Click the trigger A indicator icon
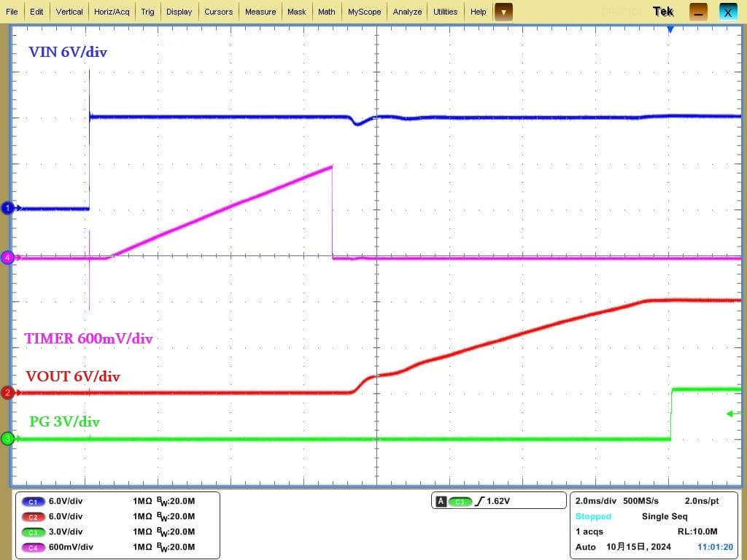The image size is (747, 560). 441,502
